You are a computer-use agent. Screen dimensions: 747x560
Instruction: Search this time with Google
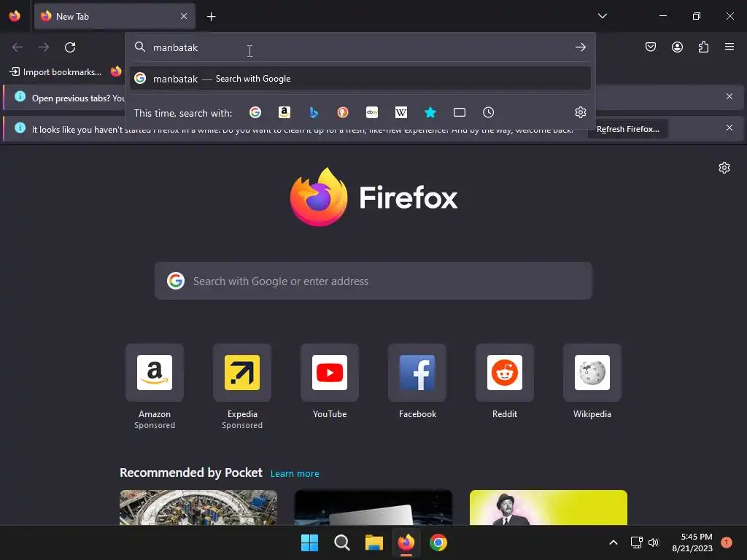[255, 113]
